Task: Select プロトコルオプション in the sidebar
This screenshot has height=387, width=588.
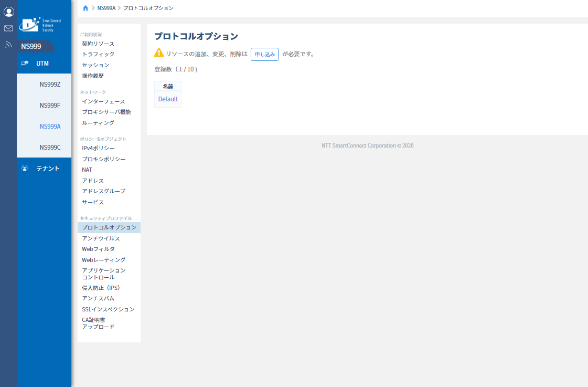Action: 109,227
